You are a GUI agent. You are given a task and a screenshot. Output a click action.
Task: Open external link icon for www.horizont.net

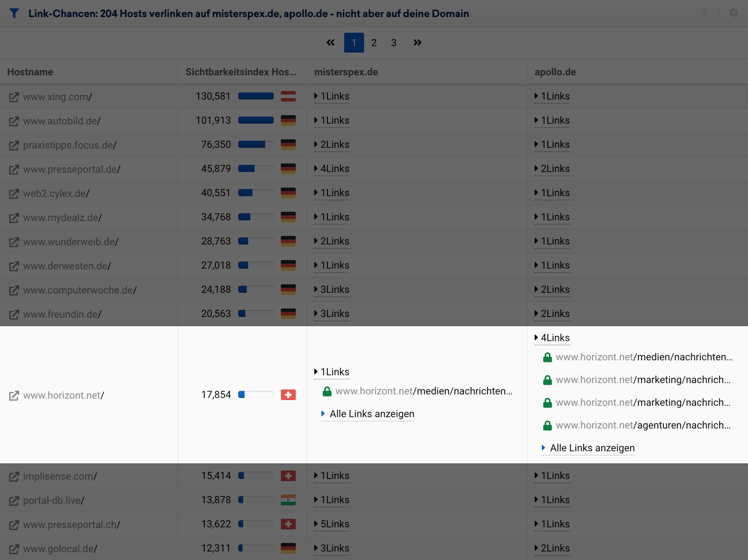[x=14, y=395]
